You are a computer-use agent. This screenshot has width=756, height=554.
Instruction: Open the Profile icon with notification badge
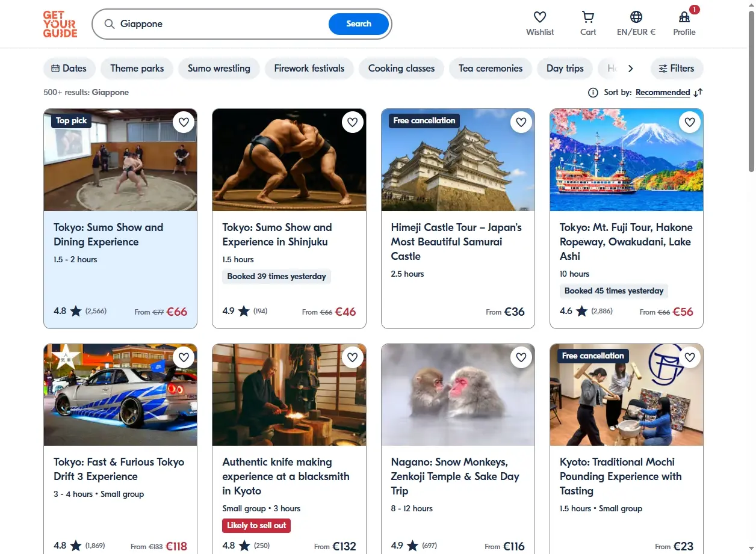684,17
